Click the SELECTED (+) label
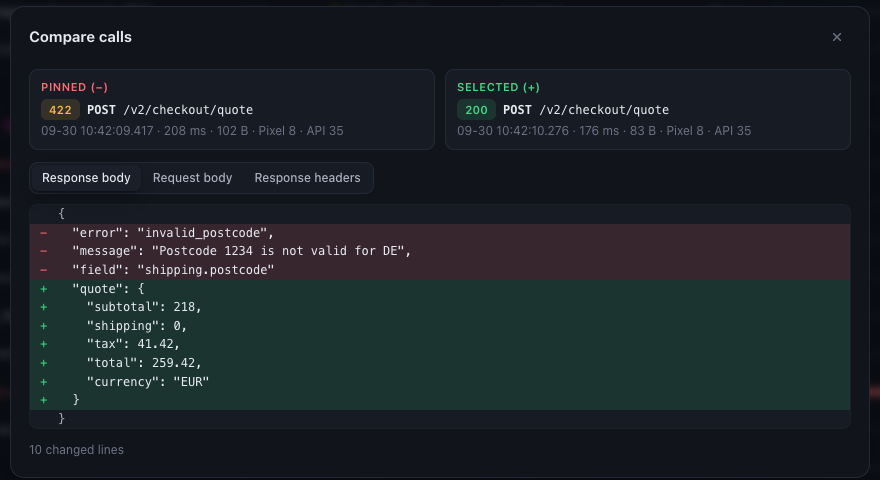Image resolution: width=880 pixels, height=480 pixels. [x=498, y=87]
